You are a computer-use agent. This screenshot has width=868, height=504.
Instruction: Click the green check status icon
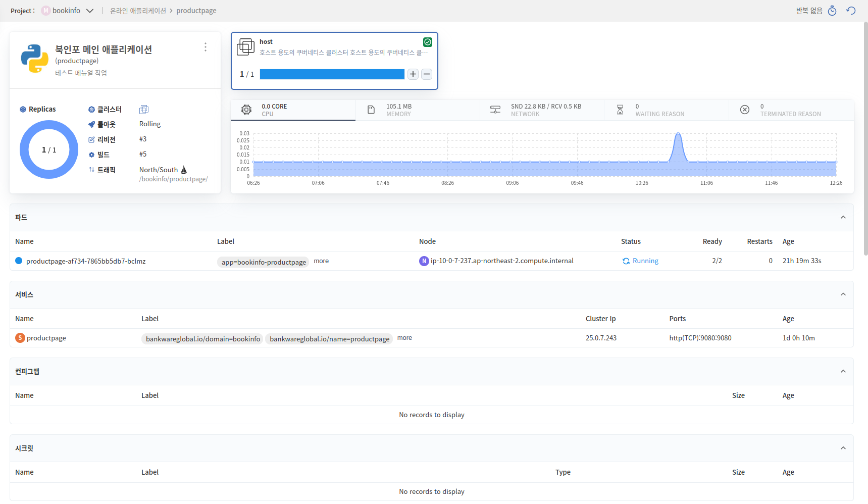coord(428,42)
